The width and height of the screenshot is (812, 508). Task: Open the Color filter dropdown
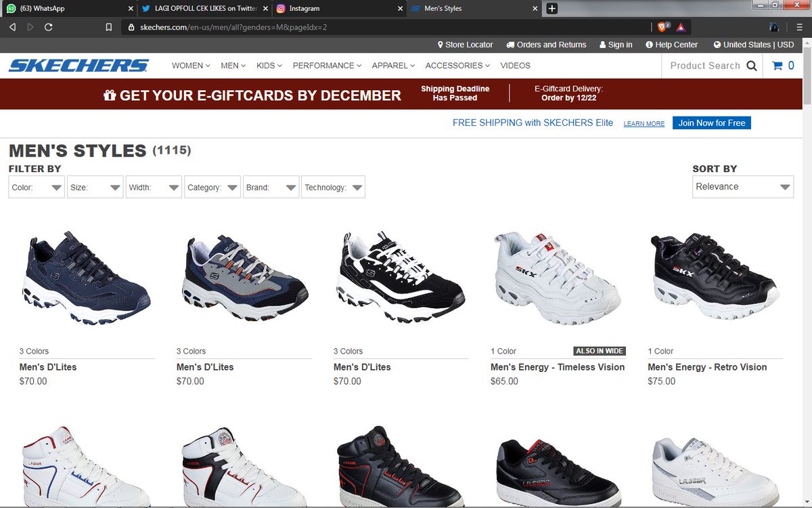click(37, 188)
